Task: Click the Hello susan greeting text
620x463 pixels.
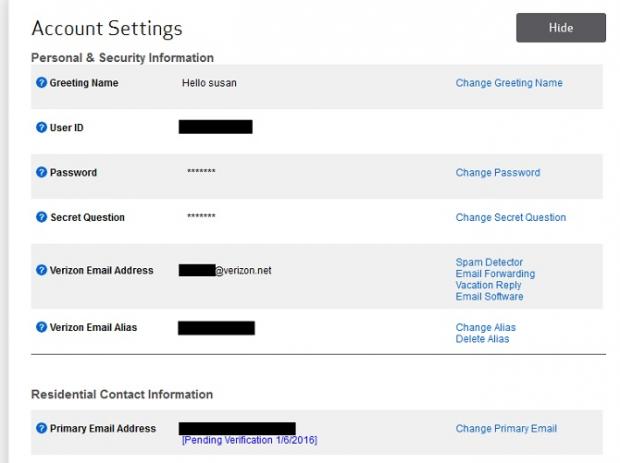Action: click(207, 83)
